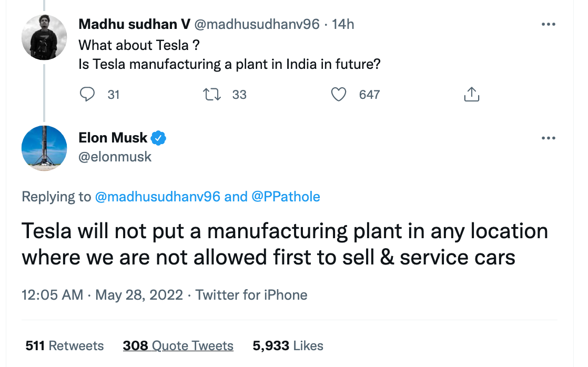This screenshot has height=367, width=588.
Task: Open the @elonmusk handle link
Action: pos(115,157)
